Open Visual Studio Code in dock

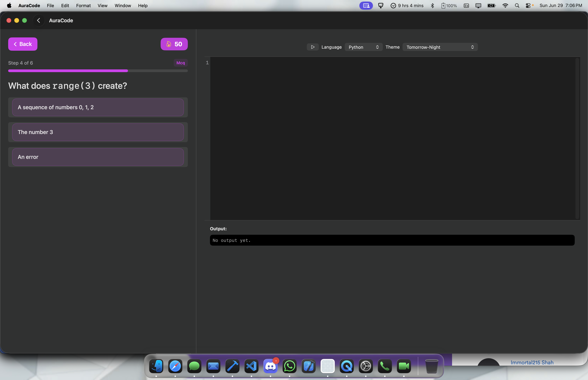coord(251,366)
